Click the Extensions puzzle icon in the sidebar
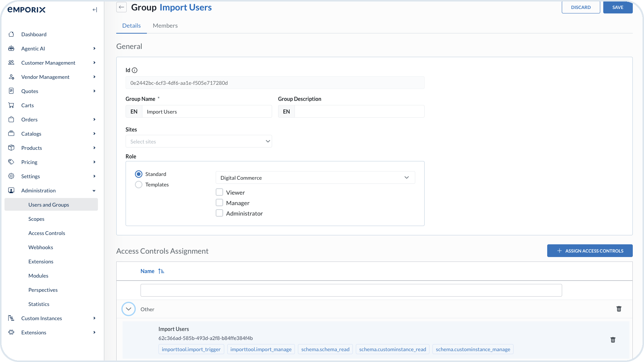 click(x=11, y=332)
